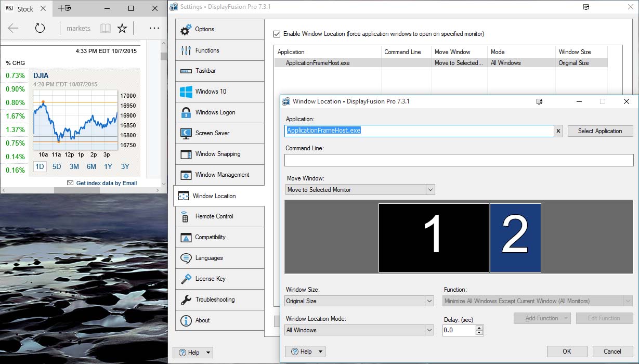Click the Command Line input field

pyautogui.click(x=459, y=160)
